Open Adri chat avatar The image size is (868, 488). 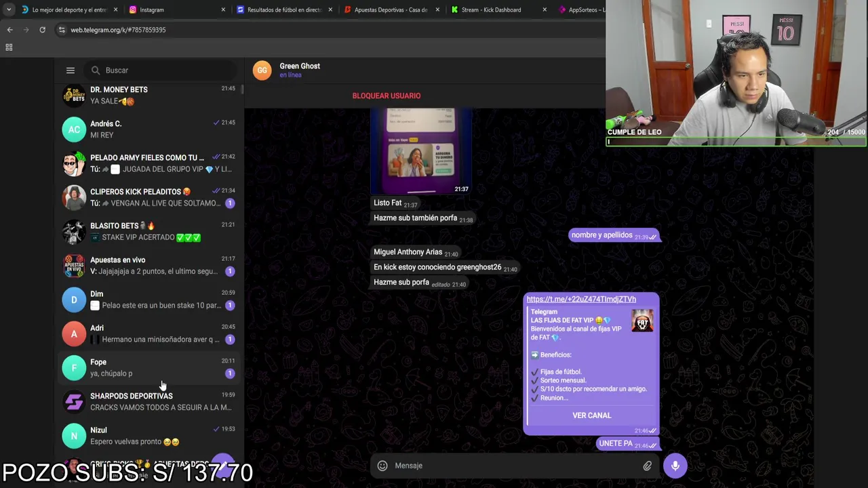[x=74, y=333]
